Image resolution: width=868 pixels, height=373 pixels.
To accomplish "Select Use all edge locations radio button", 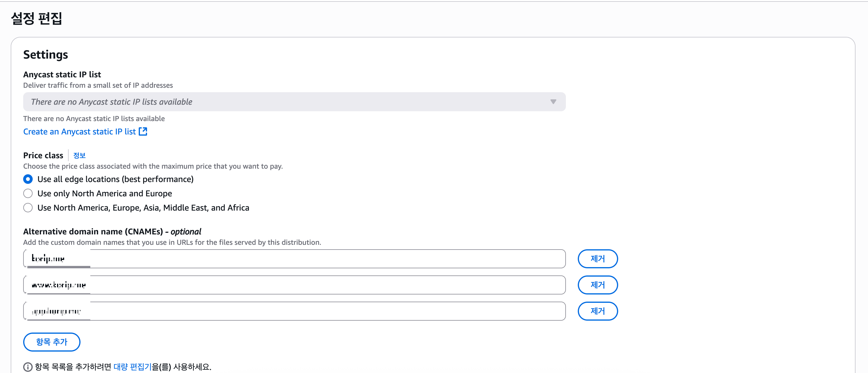I will 28,179.
